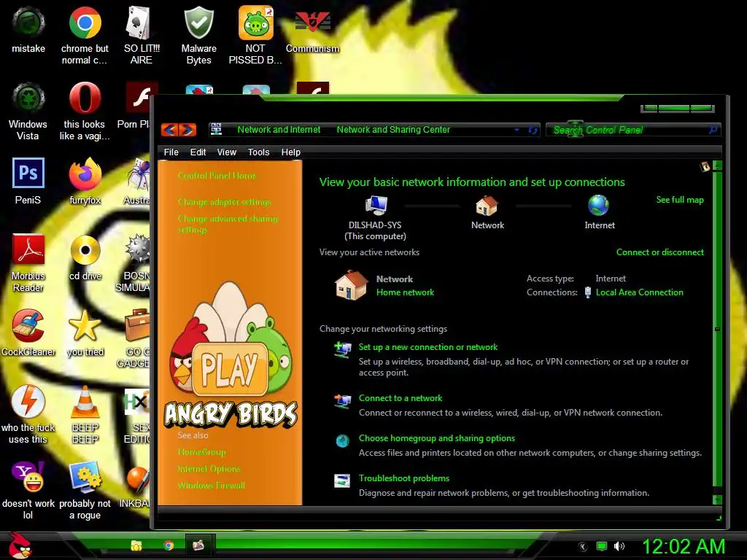The width and height of the screenshot is (747, 560).
Task: Click 'See full map' link
Action: point(680,200)
